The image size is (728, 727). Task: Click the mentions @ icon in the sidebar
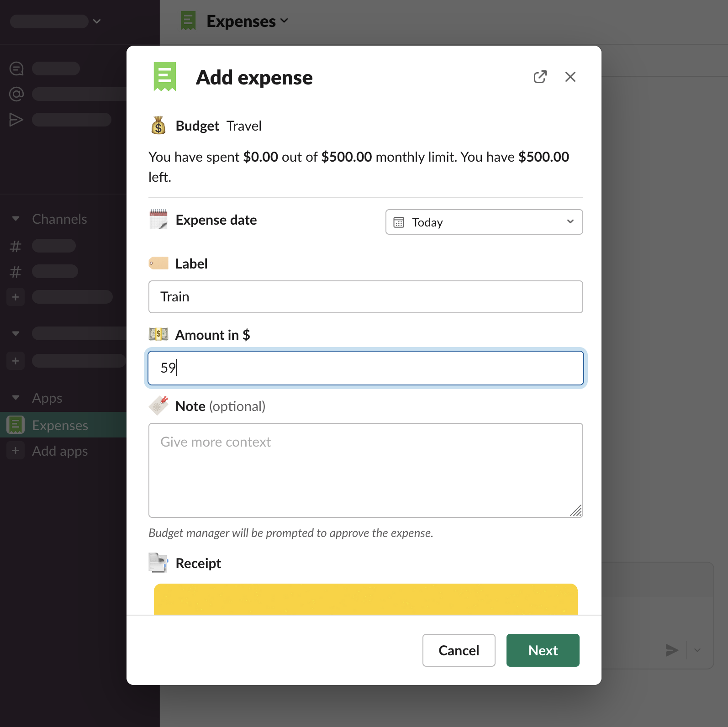[x=16, y=94]
